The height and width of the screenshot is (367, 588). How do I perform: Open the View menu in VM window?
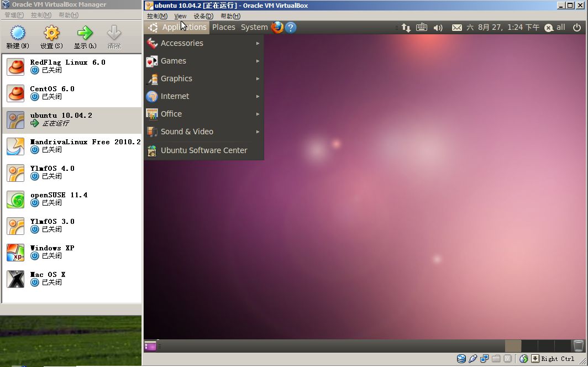coord(180,16)
